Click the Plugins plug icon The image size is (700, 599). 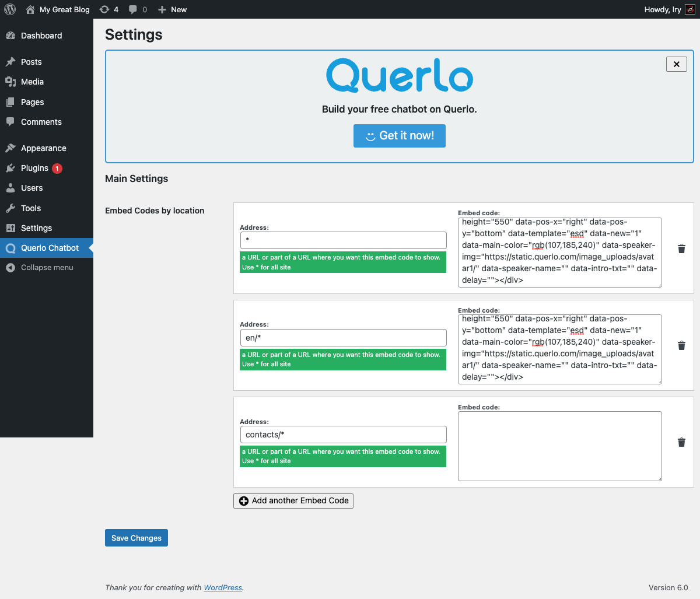coord(10,168)
